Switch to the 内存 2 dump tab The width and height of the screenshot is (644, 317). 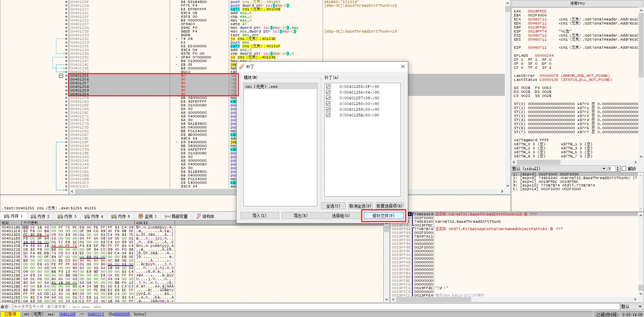pyautogui.click(x=40, y=216)
